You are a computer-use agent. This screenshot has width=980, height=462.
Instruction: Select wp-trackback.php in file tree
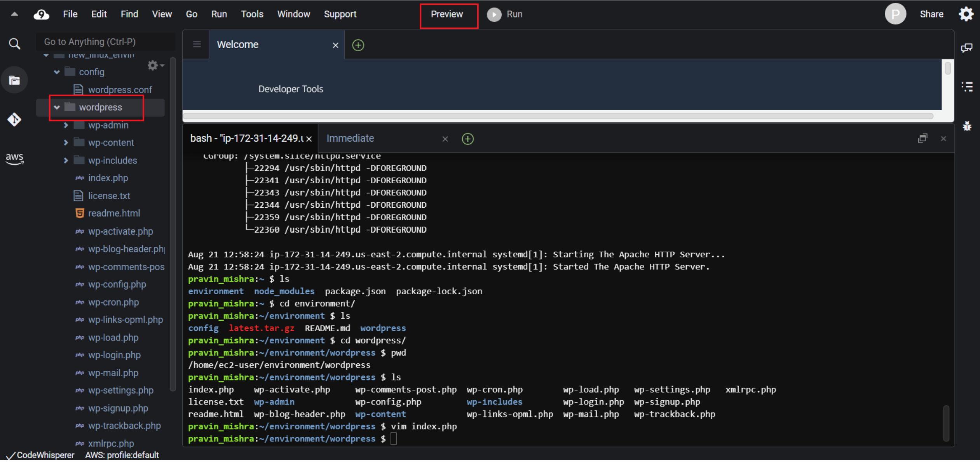[x=124, y=426]
